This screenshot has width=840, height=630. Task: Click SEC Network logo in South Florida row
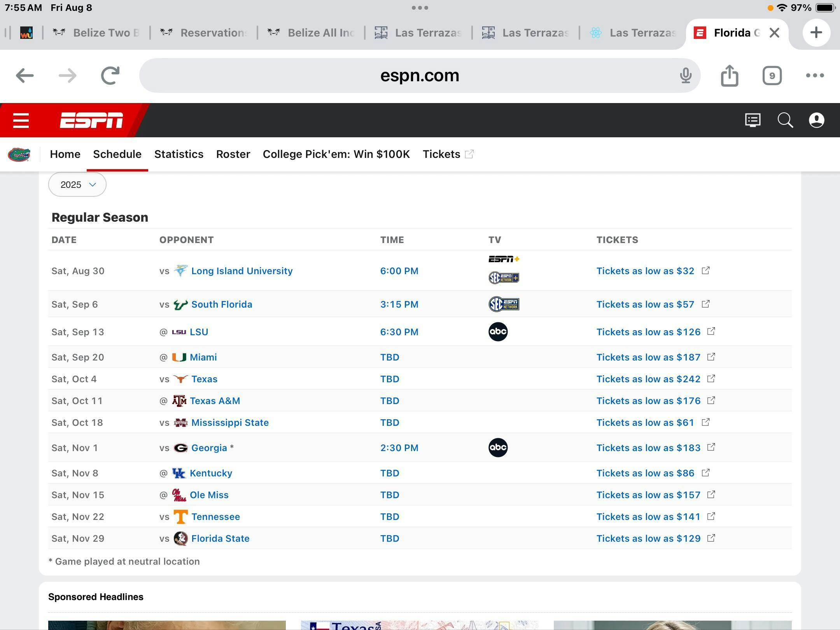coord(504,304)
